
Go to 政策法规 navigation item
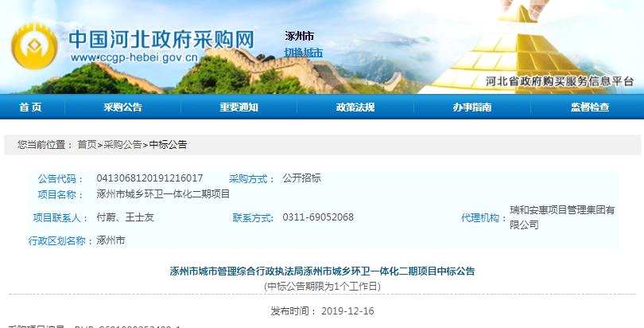355,107
